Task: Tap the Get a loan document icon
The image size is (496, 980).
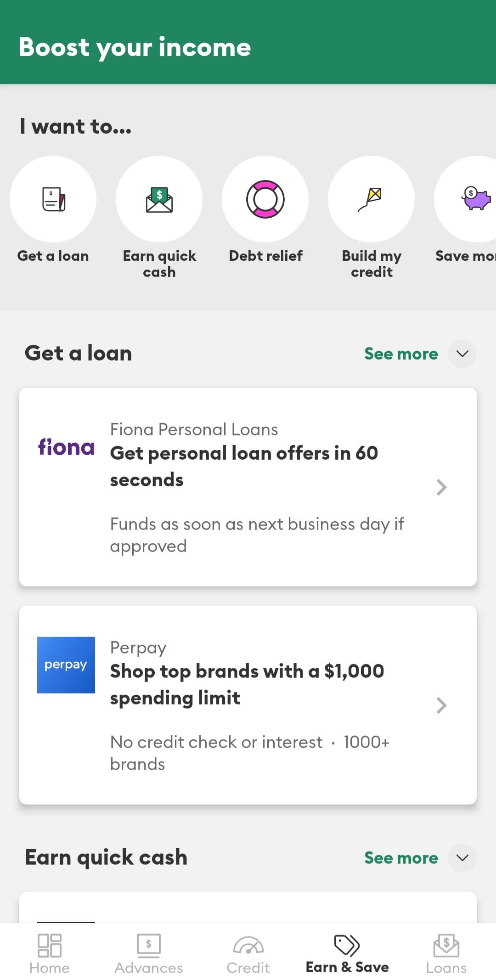Action: click(x=53, y=199)
